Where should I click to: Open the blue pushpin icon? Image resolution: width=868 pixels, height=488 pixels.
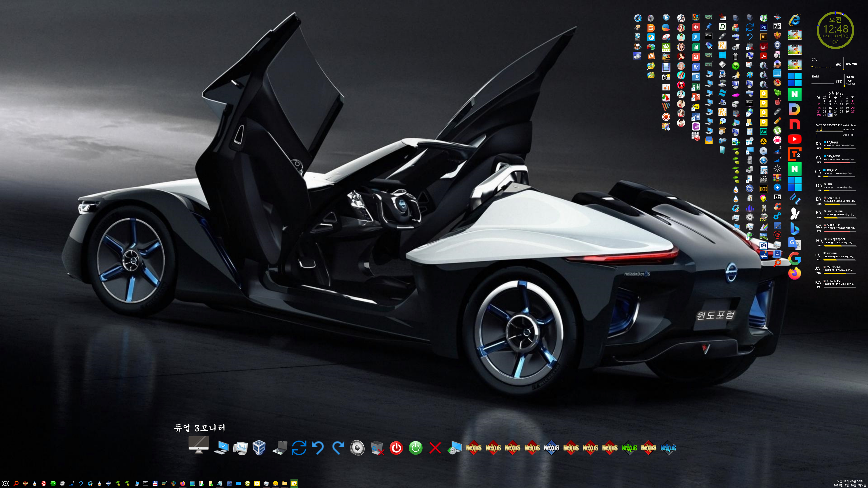[x=709, y=27]
